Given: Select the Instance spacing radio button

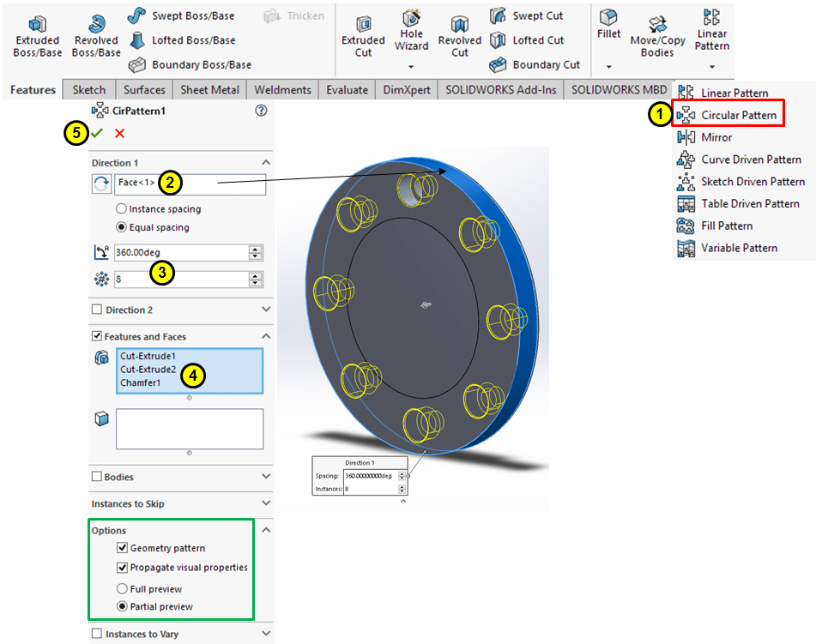Looking at the screenshot, I should pos(121,209).
